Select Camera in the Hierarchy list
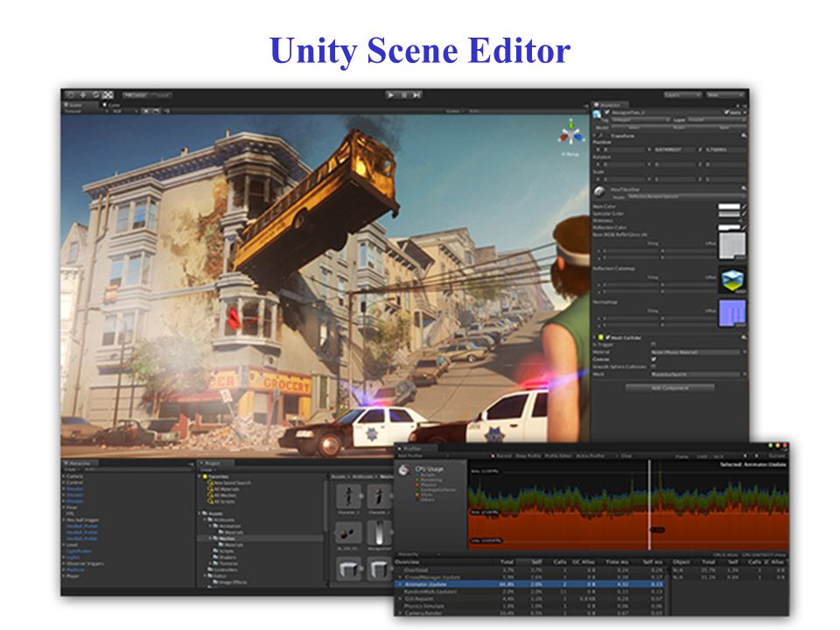The height and width of the screenshot is (630, 840). click(74, 476)
